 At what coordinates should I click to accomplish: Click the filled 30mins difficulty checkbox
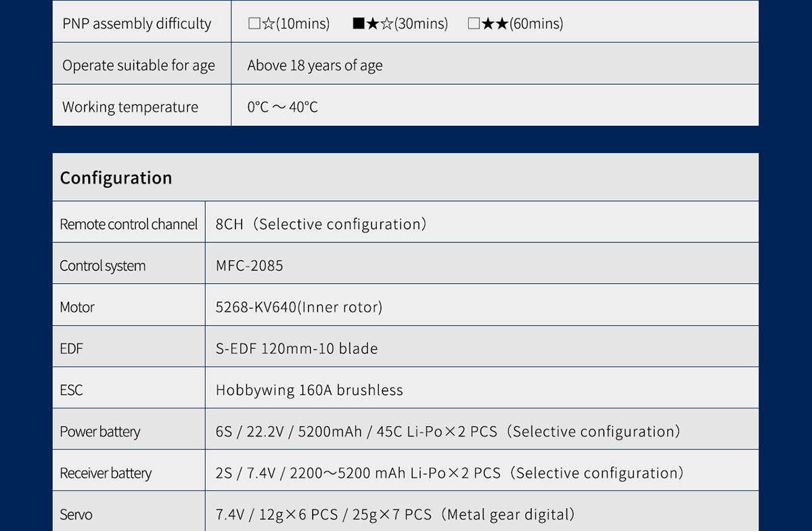(x=359, y=24)
